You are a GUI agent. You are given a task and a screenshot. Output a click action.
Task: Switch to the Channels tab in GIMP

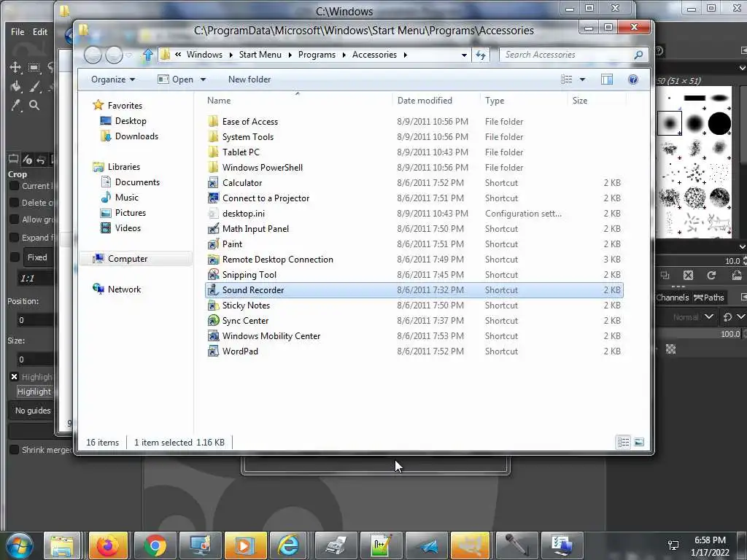tap(672, 297)
